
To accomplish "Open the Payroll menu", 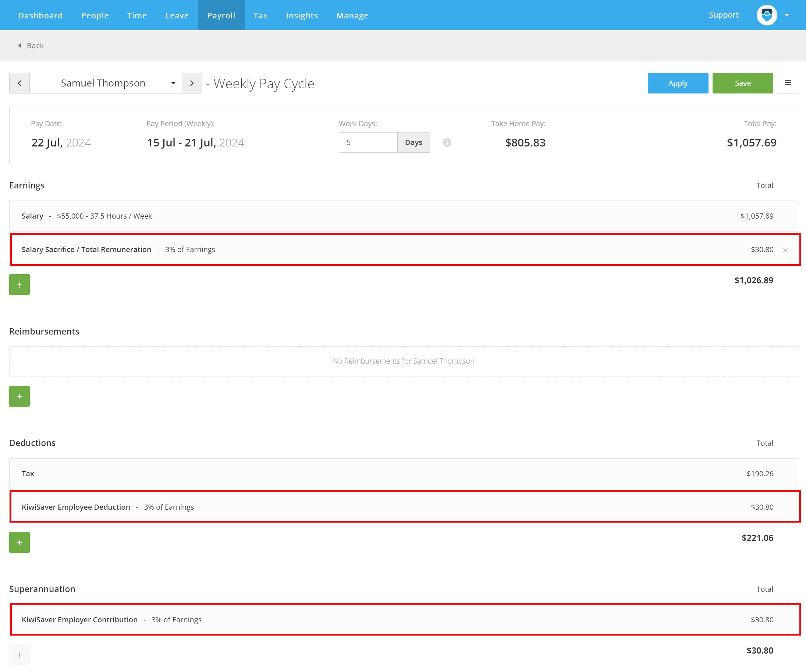I will 221,15.
